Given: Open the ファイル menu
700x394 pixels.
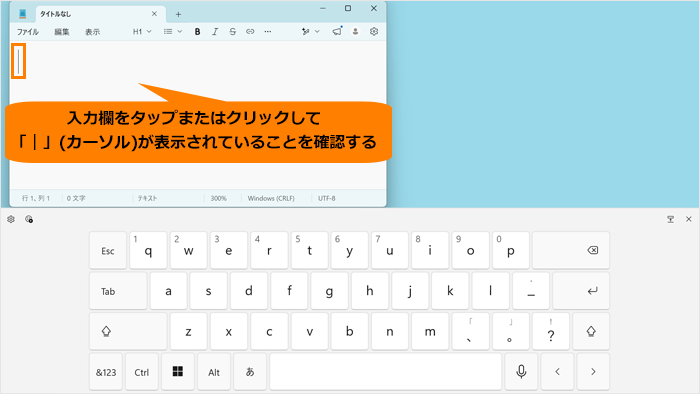Looking at the screenshot, I should [x=28, y=32].
